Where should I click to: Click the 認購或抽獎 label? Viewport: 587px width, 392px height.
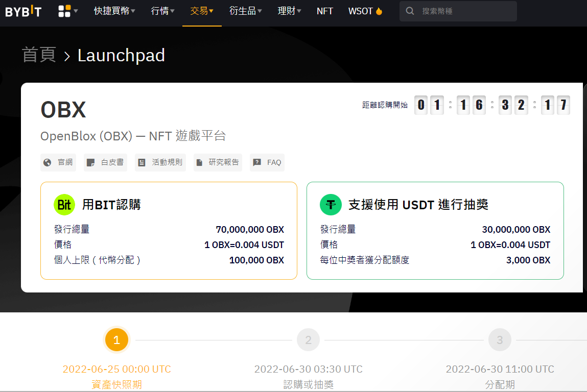309,384
